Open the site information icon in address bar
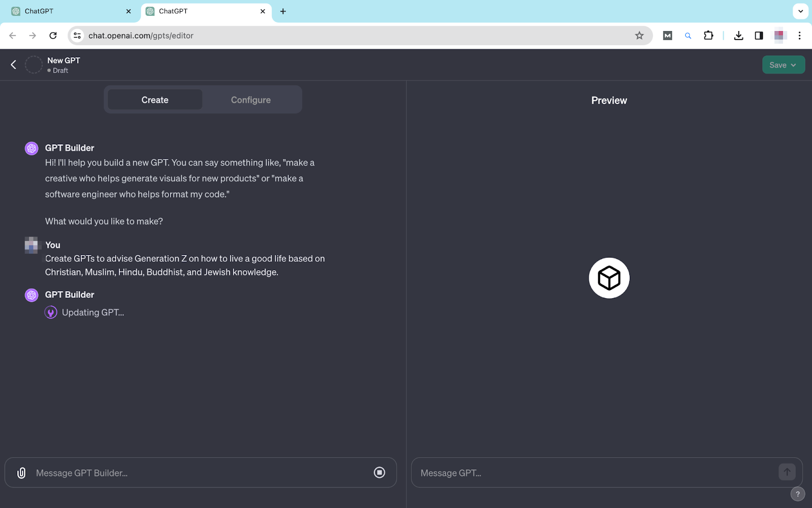 (77, 36)
